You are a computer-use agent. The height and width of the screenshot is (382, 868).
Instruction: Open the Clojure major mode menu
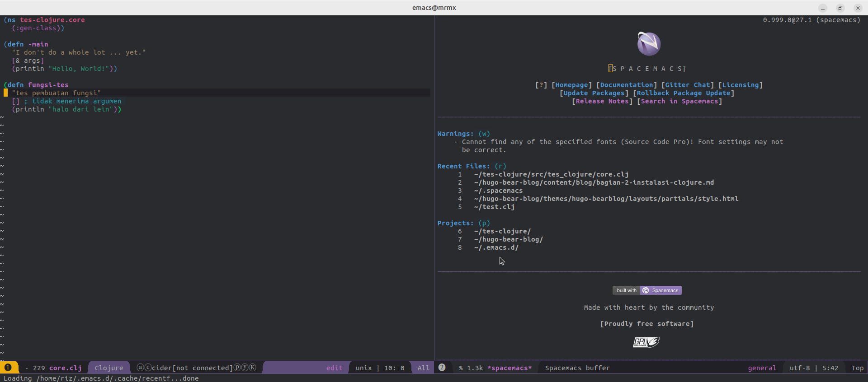coord(109,368)
